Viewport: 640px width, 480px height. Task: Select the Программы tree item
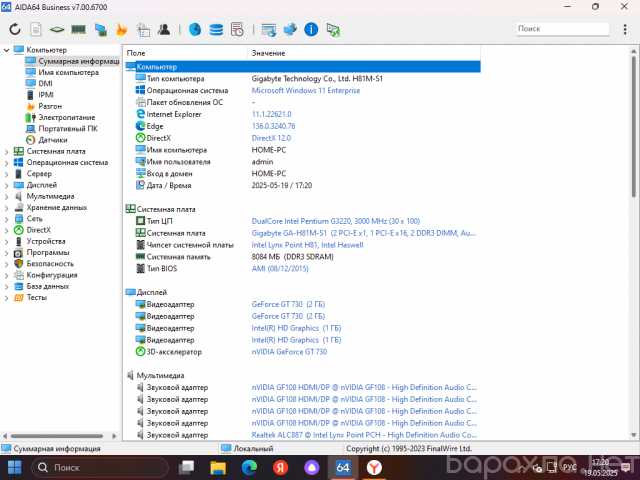tap(48, 253)
